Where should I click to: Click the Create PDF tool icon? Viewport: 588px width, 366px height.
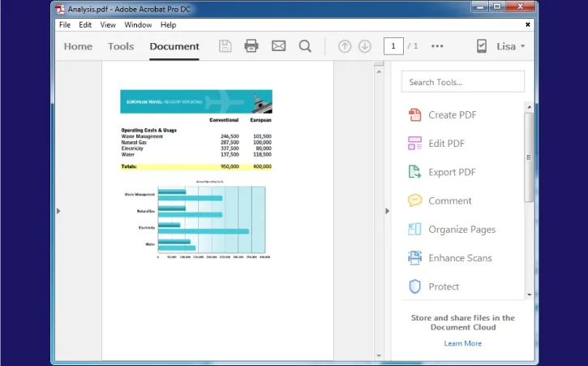pyautogui.click(x=414, y=115)
